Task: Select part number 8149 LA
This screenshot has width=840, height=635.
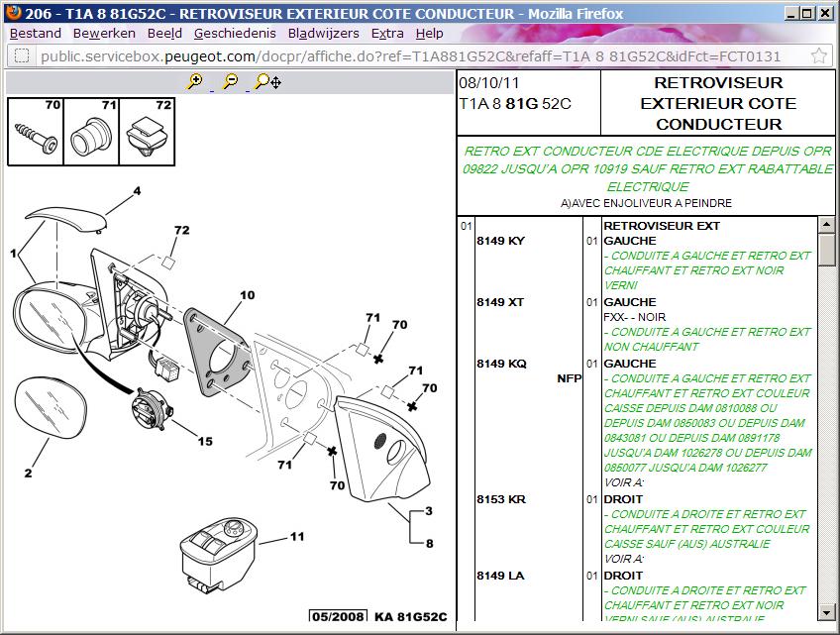Action: (x=500, y=576)
